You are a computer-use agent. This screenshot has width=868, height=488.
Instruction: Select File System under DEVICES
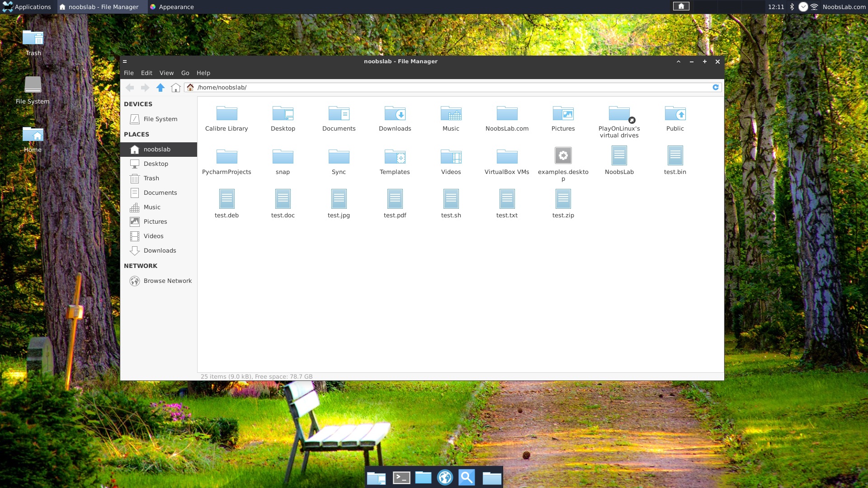coord(160,119)
